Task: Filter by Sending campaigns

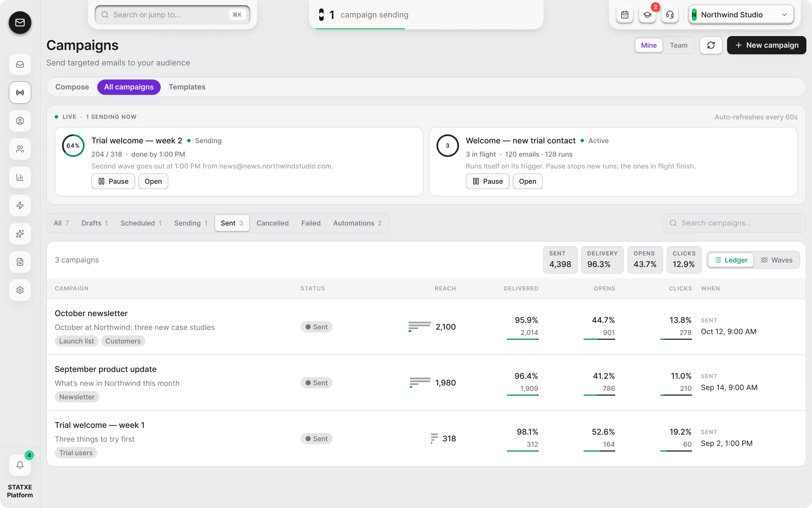Action: (191, 223)
